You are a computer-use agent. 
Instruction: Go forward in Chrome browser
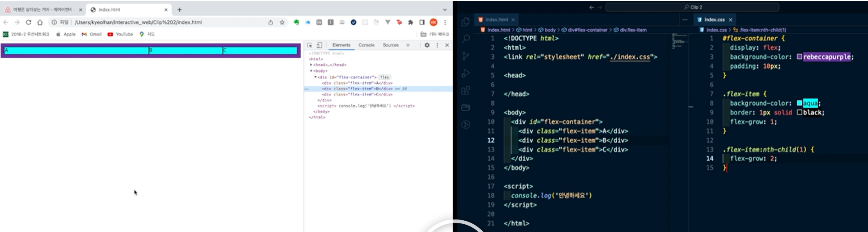pos(17,22)
